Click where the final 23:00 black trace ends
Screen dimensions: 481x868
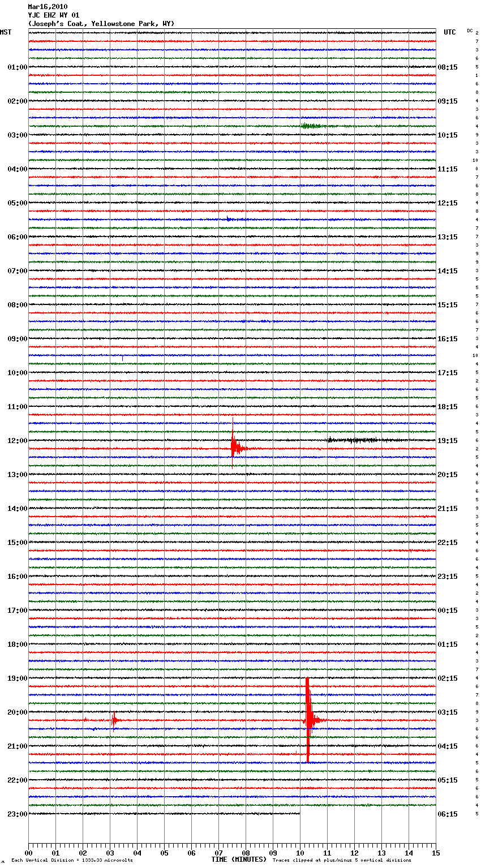300,814
